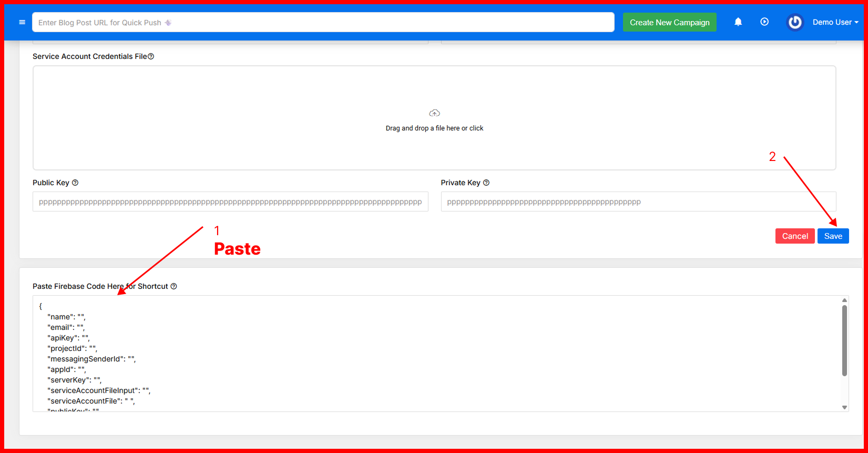The image size is (868, 453).
Task: Click the "apiKey" line in the textarea
Action: click(68, 338)
